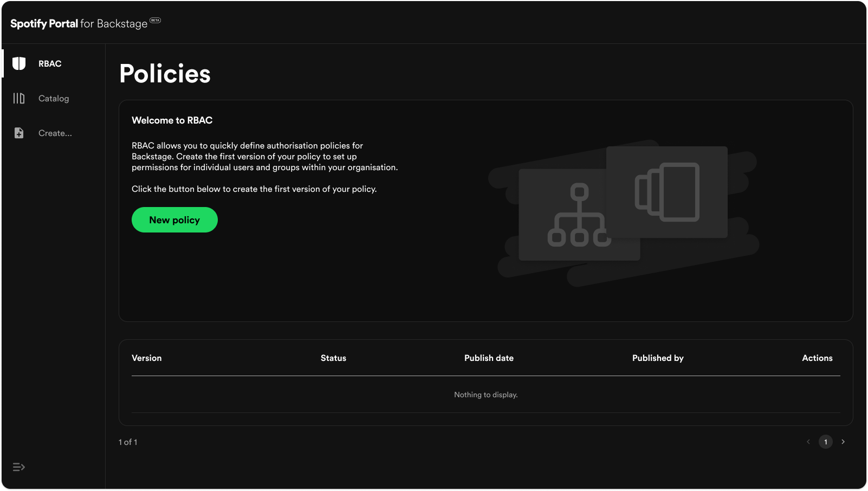868x491 pixels.
Task: Click the BETA badge beside Backstage
Action: (156, 21)
